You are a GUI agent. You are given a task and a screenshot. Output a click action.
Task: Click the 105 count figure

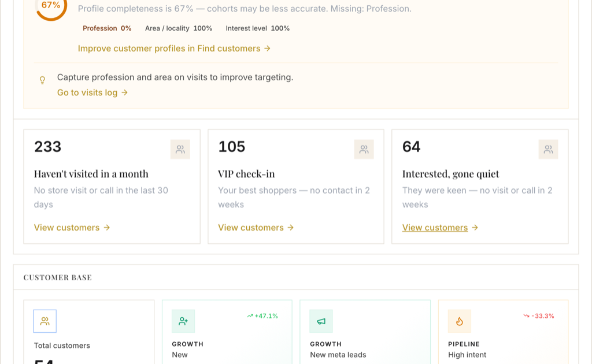tap(231, 147)
